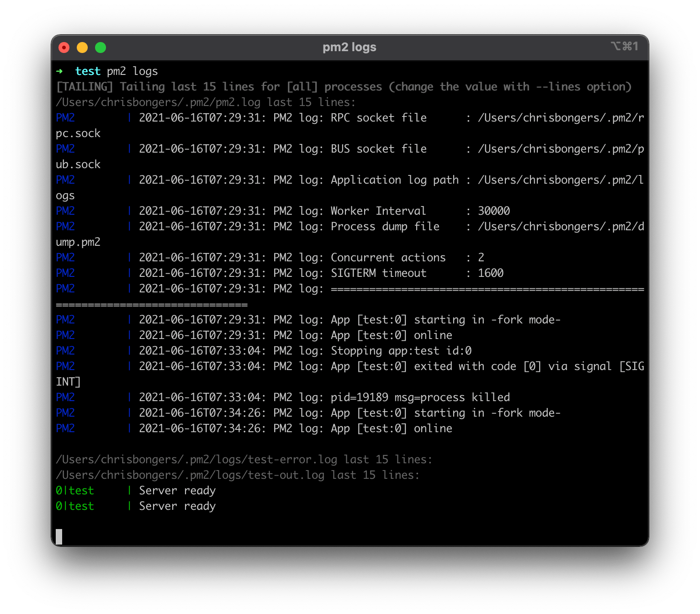This screenshot has height=614, width=700.
Task: Click the wrapped 'ub.sock' text
Action: (78, 164)
